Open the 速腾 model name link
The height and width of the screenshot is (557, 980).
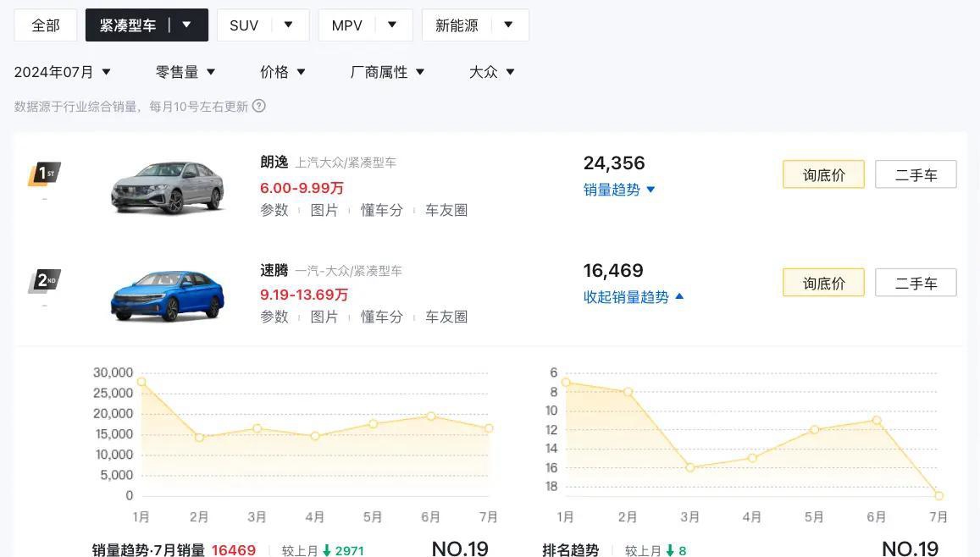(x=274, y=270)
